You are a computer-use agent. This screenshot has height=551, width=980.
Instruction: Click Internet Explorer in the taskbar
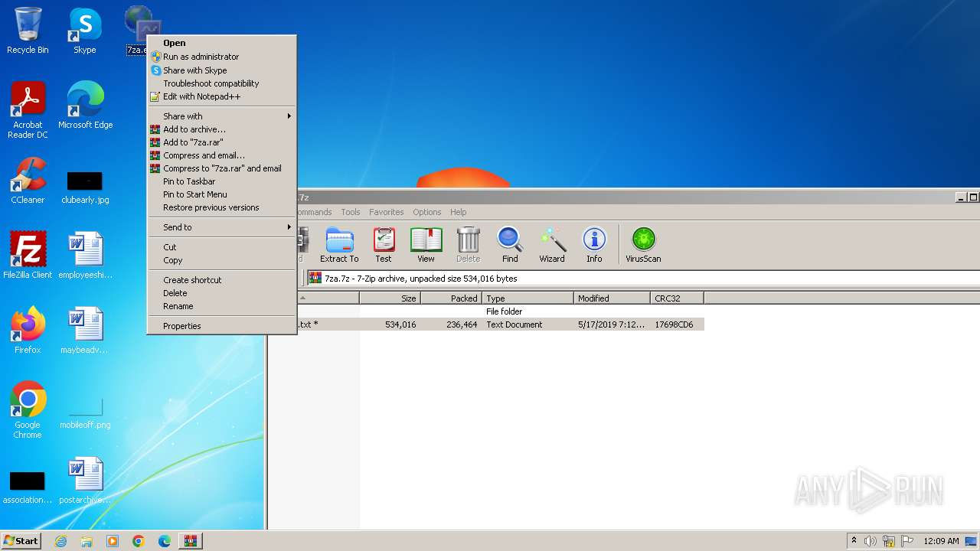pyautogui.click(x=60, y=541)
